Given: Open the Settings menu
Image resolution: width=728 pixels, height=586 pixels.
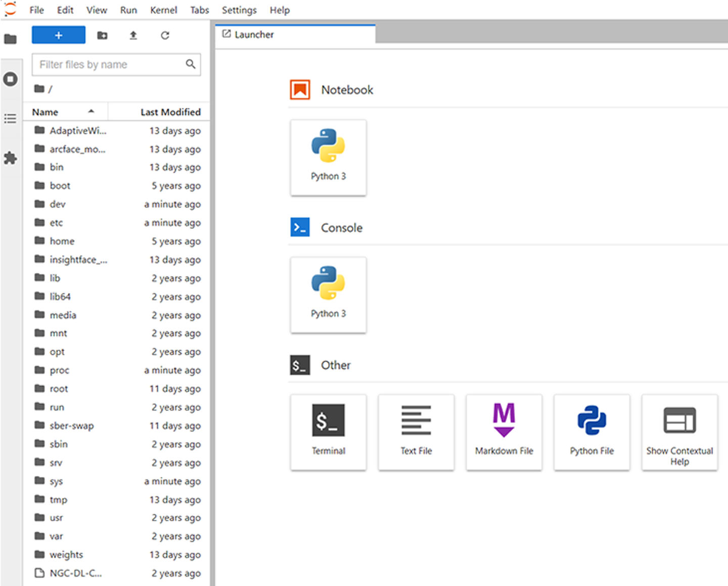Looking at the screenshot, I should click(239, 10).
